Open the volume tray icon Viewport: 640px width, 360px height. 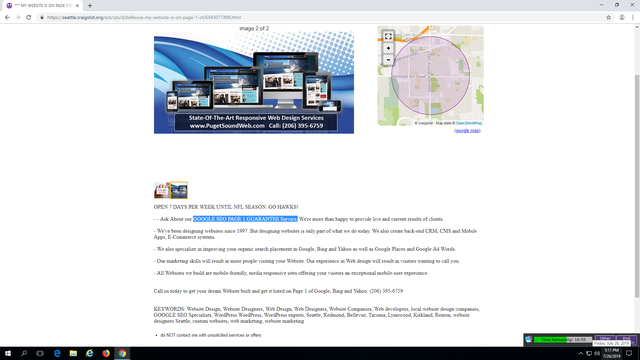[597, 353]
